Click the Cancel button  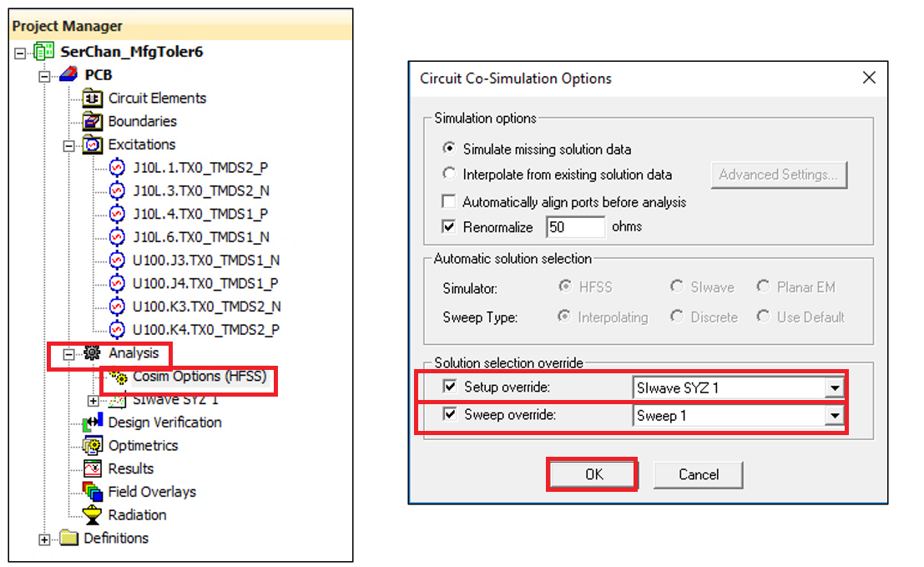(698, 473)
